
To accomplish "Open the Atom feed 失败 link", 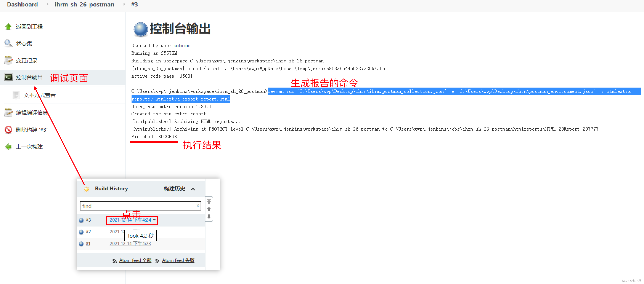I will (x=178, y=260).
